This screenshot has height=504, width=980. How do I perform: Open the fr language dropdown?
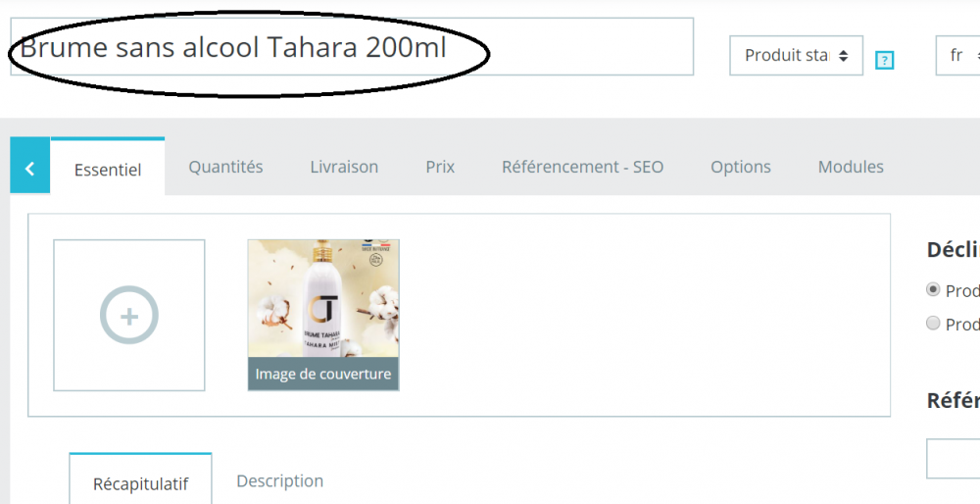[958, 56]
